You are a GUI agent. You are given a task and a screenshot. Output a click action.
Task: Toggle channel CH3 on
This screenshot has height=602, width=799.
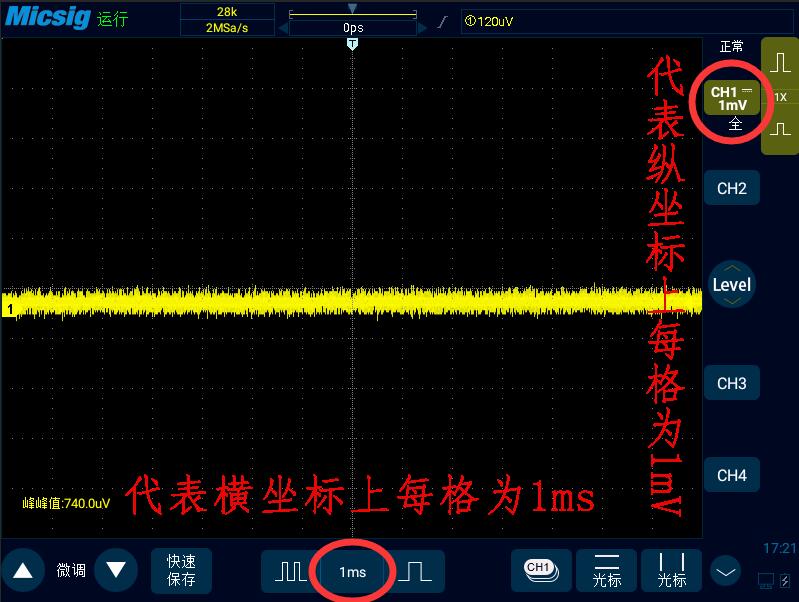coord(732,383)
